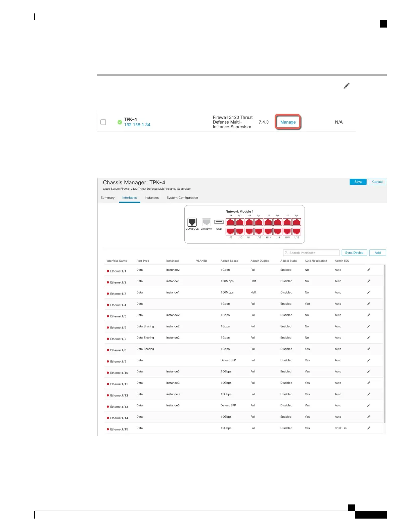Edit Ethernet1/4 with its pencil icon

coord(369,304)
